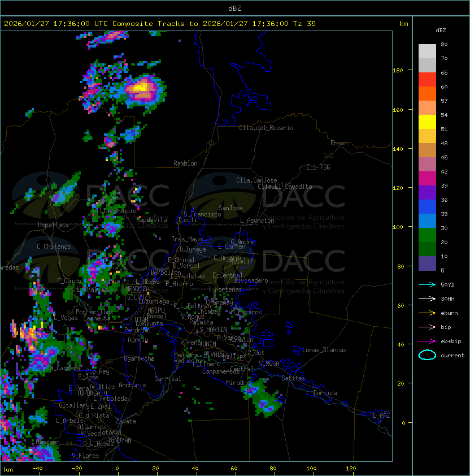
Task: Click the green storm cell near Miradro
Action: (x=261, y=396)
